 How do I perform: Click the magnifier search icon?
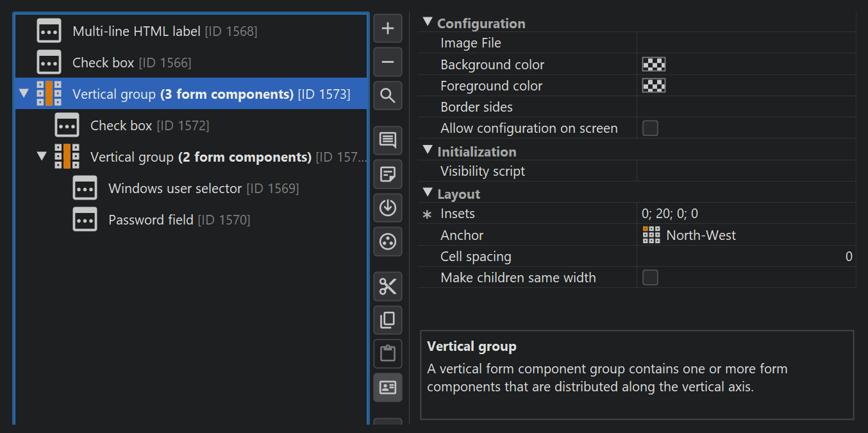pos(388,96)
